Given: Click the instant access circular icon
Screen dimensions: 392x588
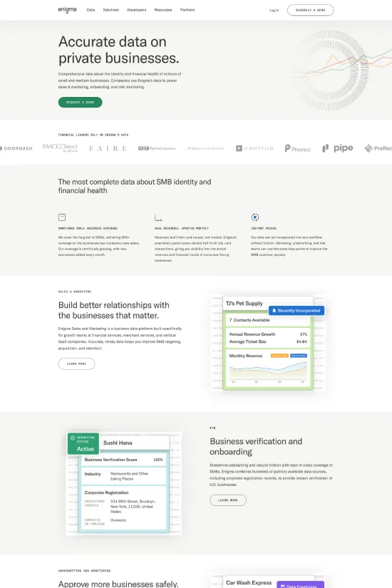Looking at the screenshot, I should (255, 217).
